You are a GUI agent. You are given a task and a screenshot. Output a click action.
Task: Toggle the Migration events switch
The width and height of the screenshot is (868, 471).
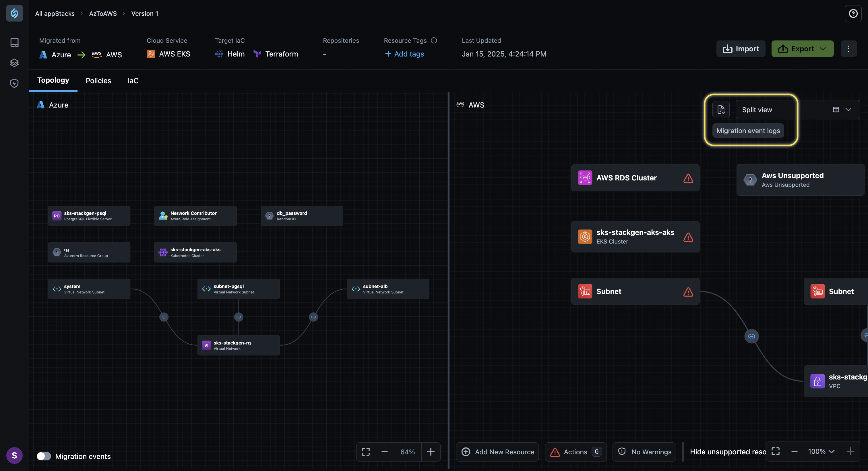coord(44,456)
